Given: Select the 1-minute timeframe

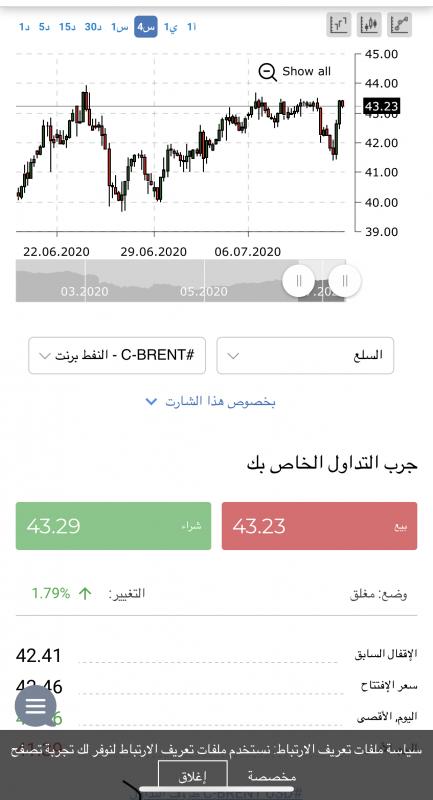Looking at the screenshot, I should [26, 27].
